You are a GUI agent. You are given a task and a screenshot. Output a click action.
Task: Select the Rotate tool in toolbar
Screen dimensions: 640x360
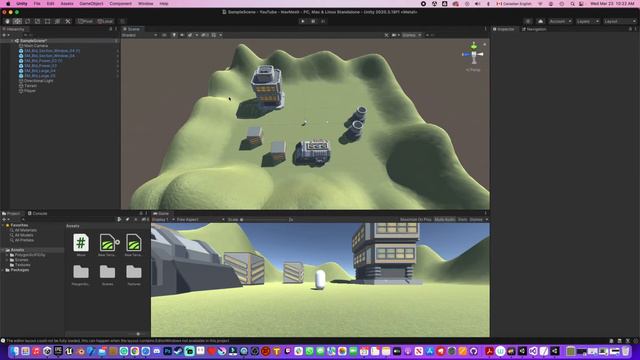(27, 21)
